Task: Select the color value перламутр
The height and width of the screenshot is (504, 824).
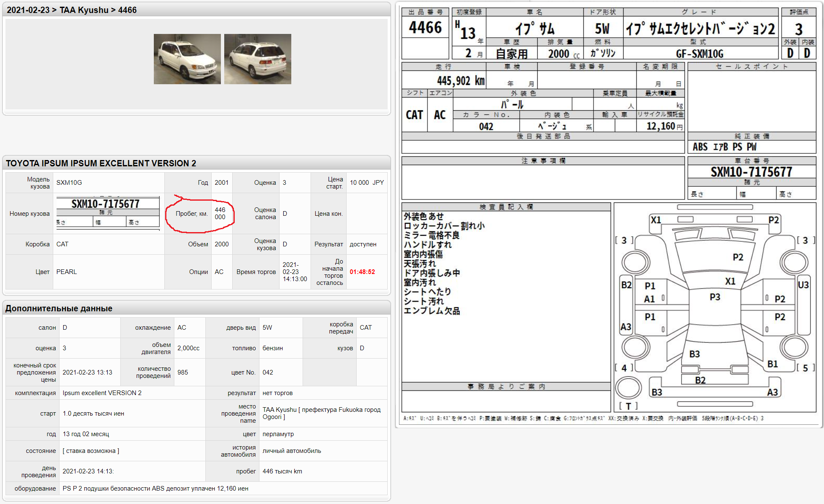Action: point(278,434)
